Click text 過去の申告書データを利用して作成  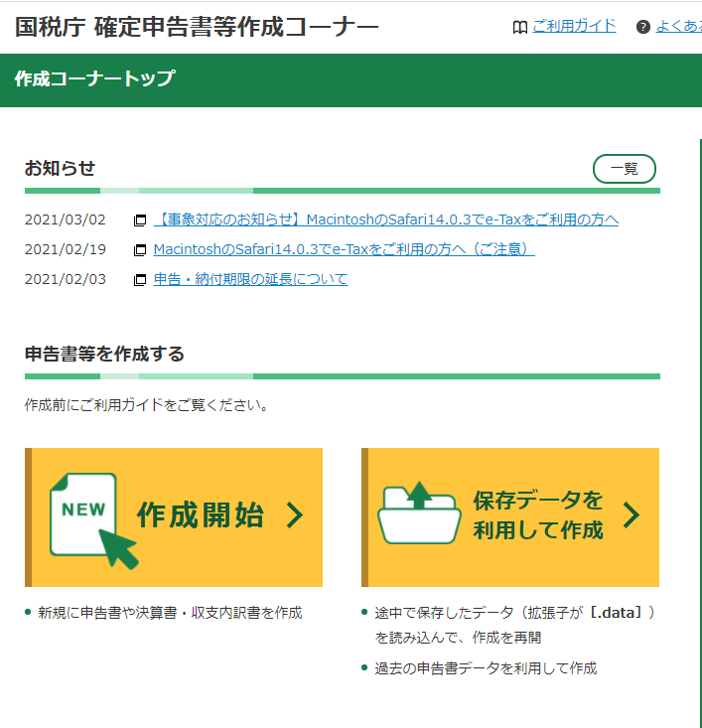pyautogui.click(x=486, y=668)
